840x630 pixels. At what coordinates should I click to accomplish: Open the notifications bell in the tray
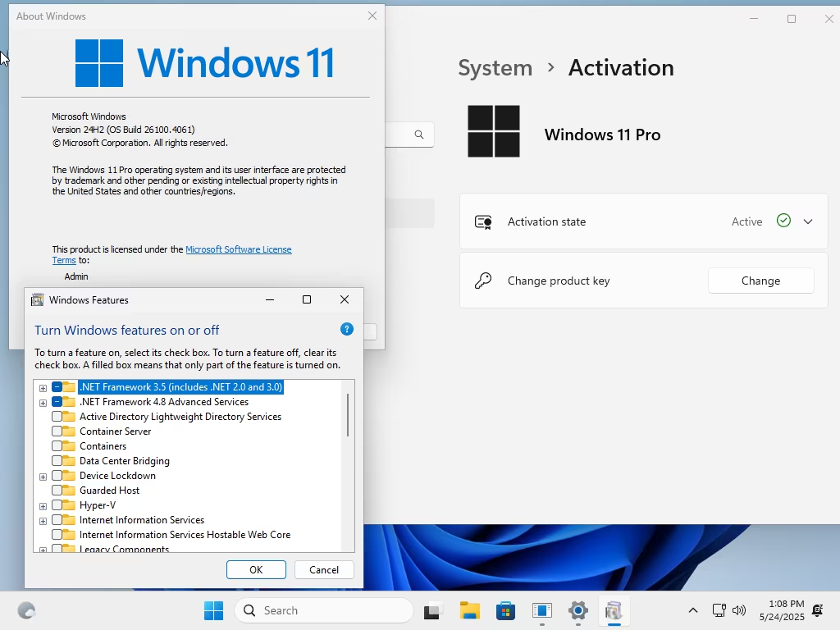(818, 610)
